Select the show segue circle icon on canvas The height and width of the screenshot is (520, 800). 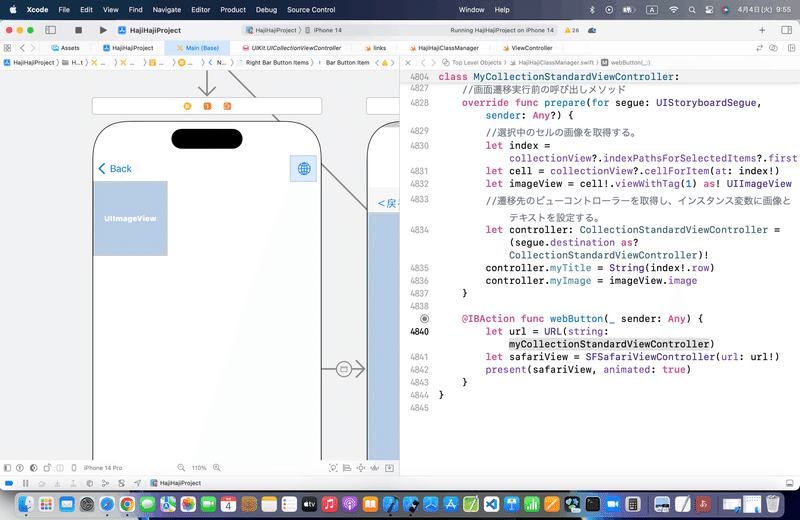tap(344, 369)
